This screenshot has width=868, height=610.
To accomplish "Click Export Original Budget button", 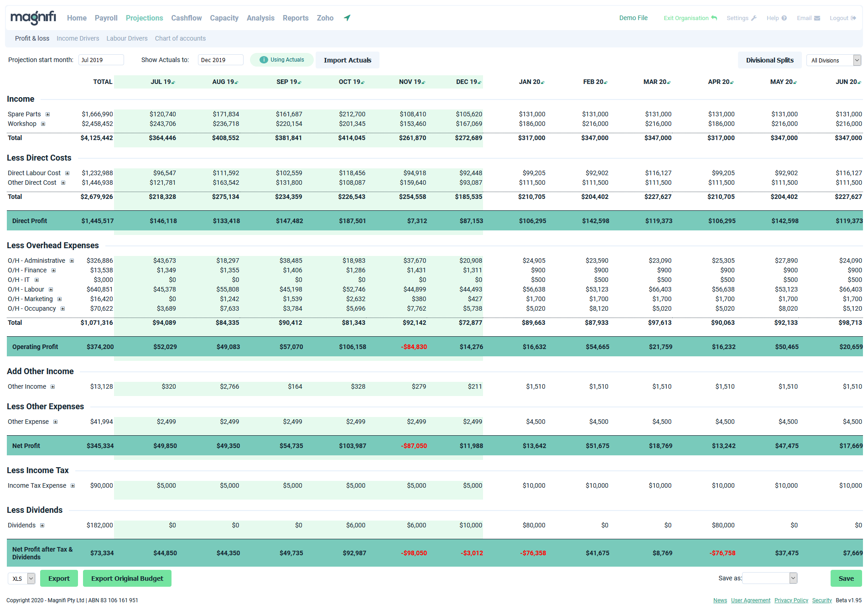I will (x=127, y=579).
